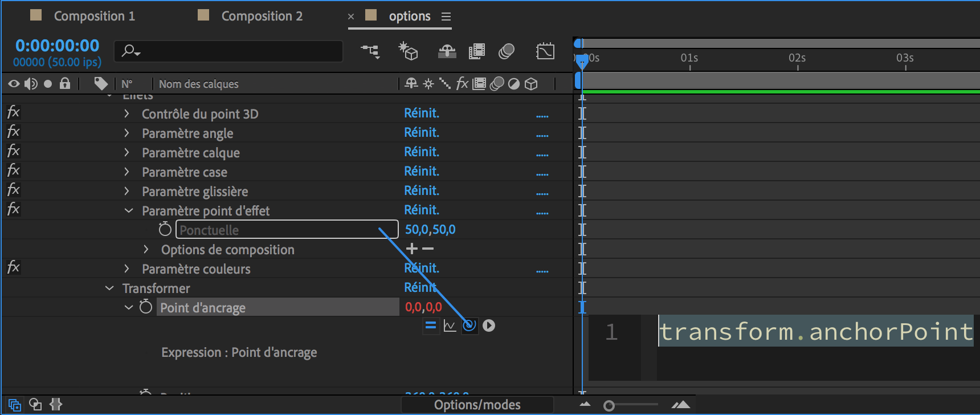The width and height of the screenshot is (980, 415).
Task: Click the Collapse Transformations column icon
Action: pos(428,84)
